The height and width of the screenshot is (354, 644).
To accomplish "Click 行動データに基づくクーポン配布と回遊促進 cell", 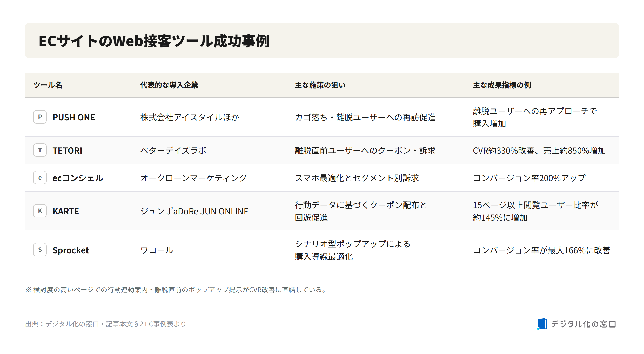I will coord(361,211).
